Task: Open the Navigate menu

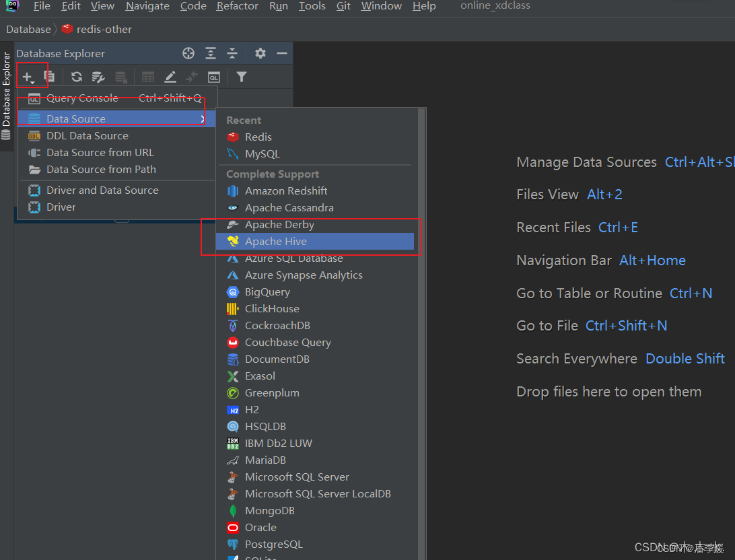Action: (147, 6)
